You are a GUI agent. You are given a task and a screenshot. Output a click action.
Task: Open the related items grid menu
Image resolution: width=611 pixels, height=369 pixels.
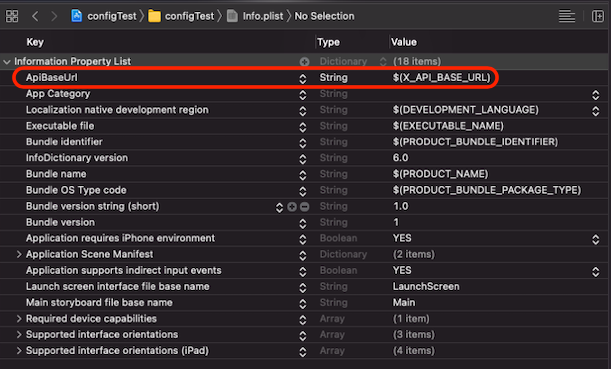click(12, 16)
